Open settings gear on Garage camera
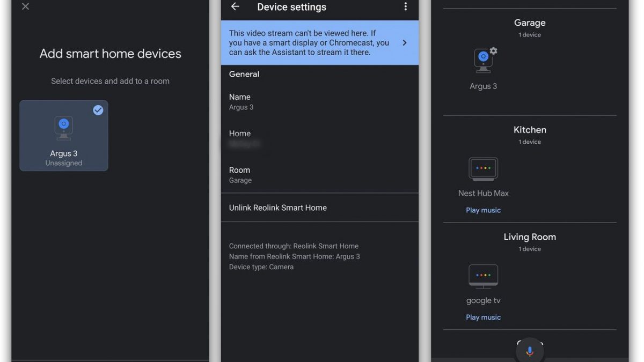Screen dimensions: 644x362 (x=494, y=51)
